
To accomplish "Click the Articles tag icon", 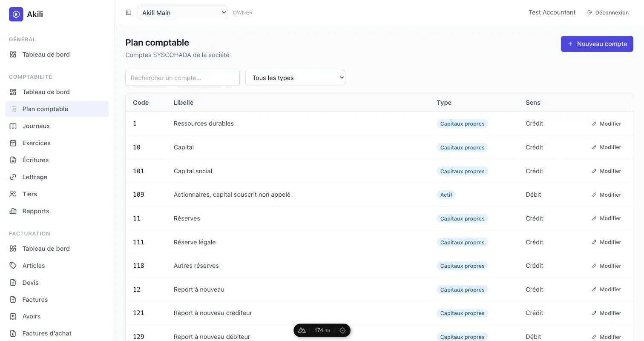I will [13, 266].
